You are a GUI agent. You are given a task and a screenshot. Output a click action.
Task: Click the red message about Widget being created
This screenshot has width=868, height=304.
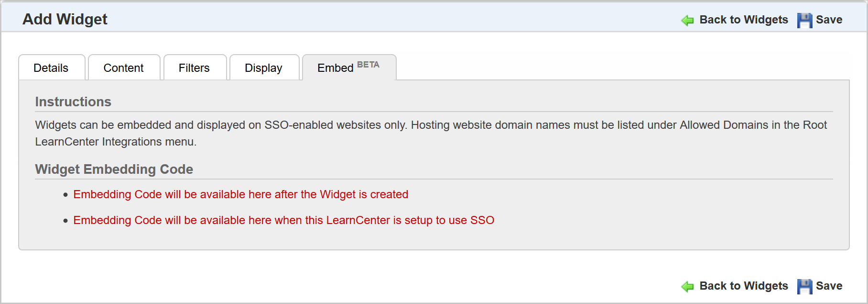tap(240, 194)
